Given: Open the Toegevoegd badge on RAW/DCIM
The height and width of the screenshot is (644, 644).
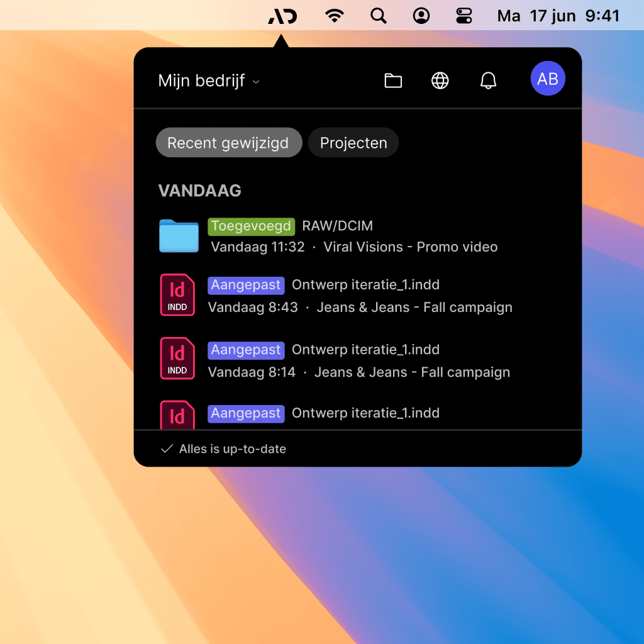Looking at the screenshot, I should (x=251, y=226).
